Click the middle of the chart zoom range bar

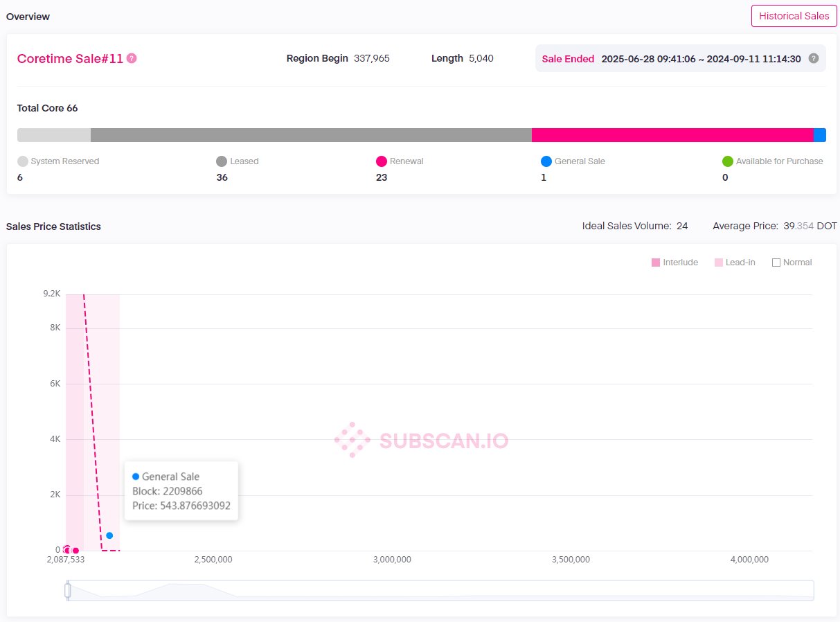[x=440, y=590]
